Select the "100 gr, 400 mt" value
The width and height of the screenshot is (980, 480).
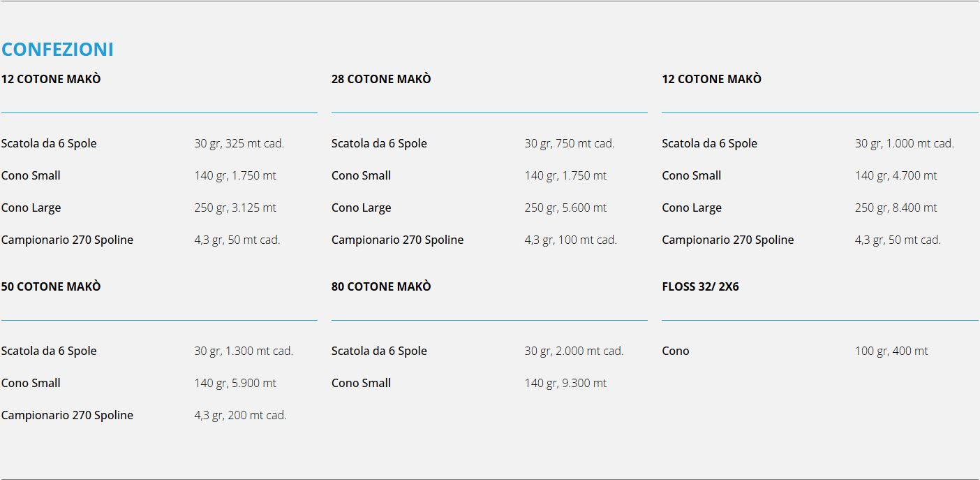click(891, 351)
